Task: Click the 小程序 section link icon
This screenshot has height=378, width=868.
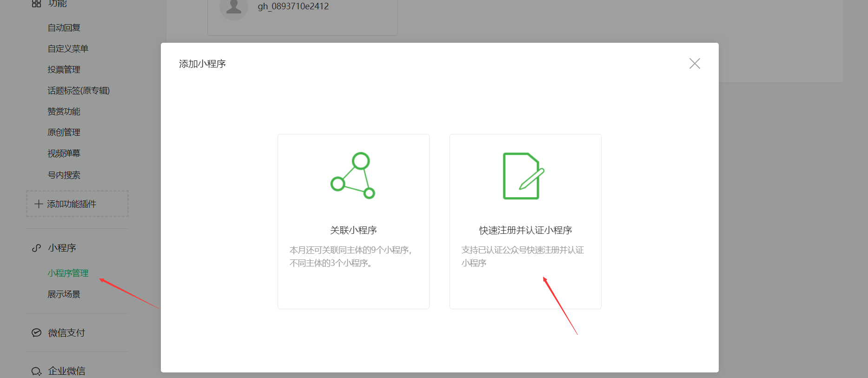Action: coord(36,248)
